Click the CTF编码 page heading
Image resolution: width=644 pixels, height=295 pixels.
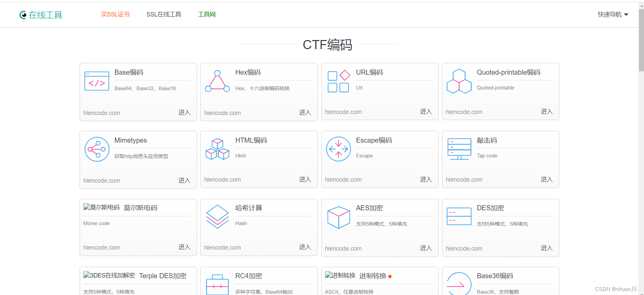coord(327,44)
